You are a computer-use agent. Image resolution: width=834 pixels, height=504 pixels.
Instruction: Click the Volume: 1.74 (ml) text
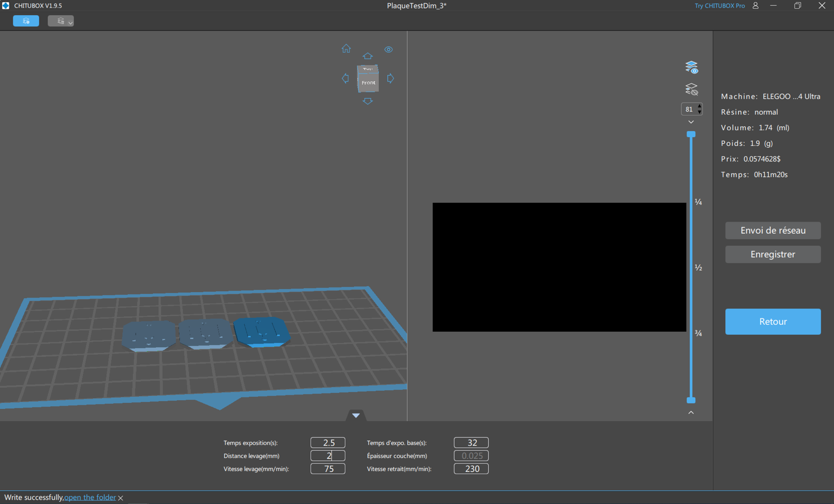(755, 128)
